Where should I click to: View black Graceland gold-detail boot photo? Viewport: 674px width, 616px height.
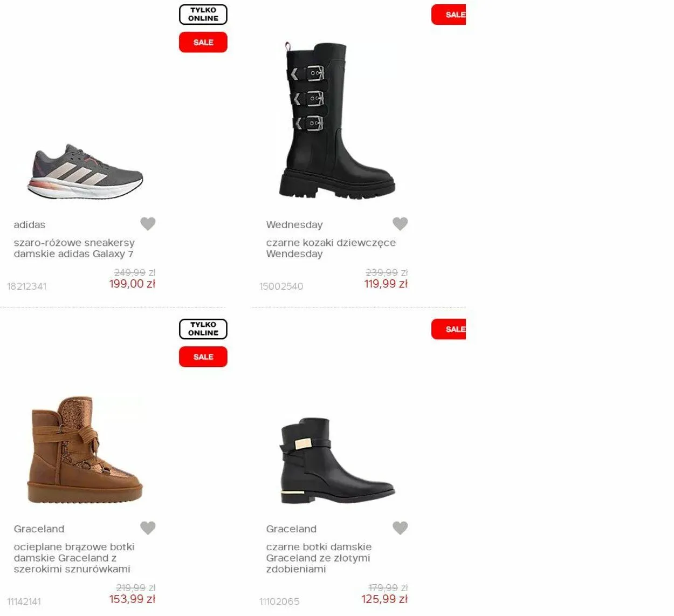coord(337,461)
